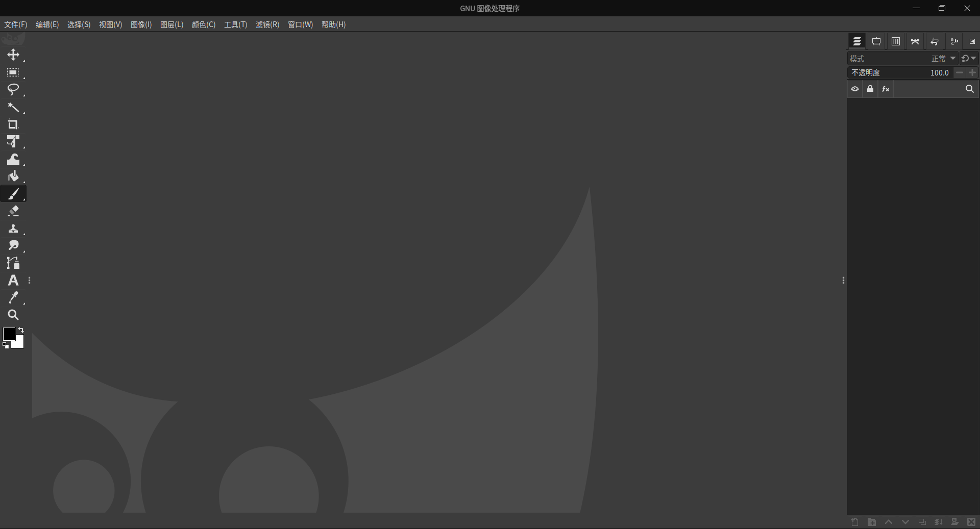980x529 pixels.
Task: Select the Eraser tool
Action: [13, 211]
